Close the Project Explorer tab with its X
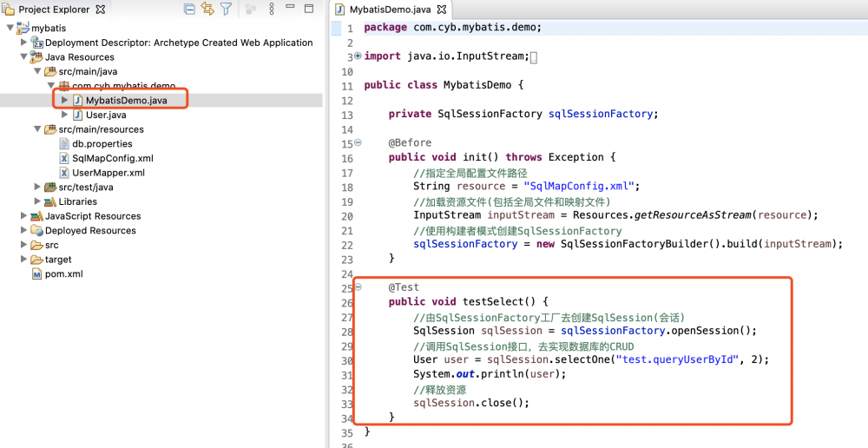The height and width of the screenshot is (448, 868). (100, 10)
